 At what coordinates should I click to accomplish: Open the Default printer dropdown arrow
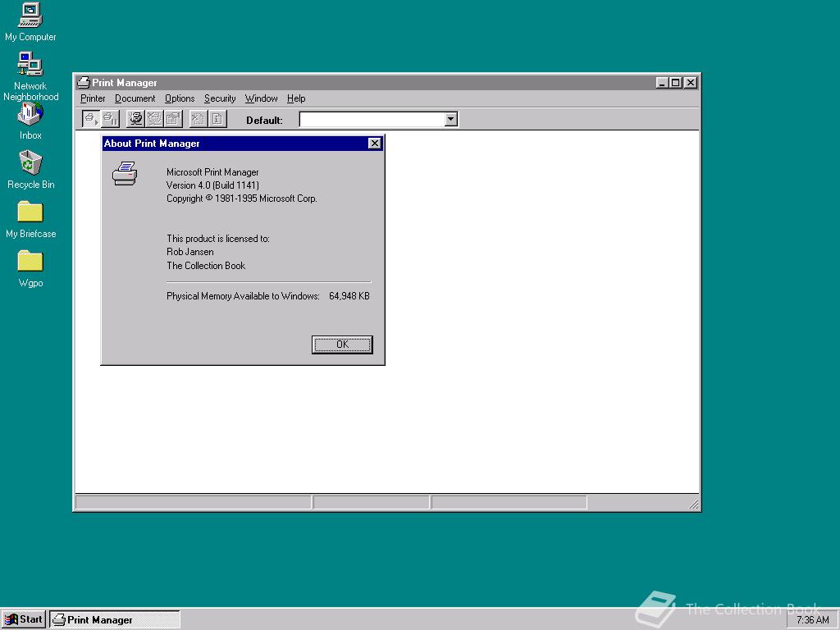click(x=451, y=120)
